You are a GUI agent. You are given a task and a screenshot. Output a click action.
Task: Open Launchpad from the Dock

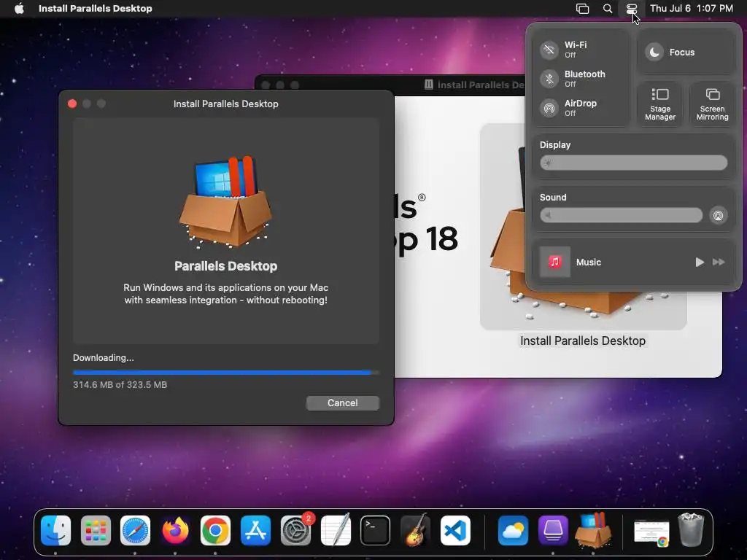pos(96,531)
